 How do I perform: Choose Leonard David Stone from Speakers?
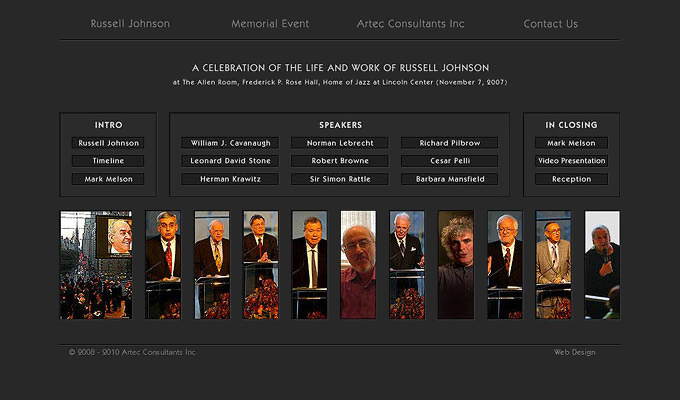[230, 161]
